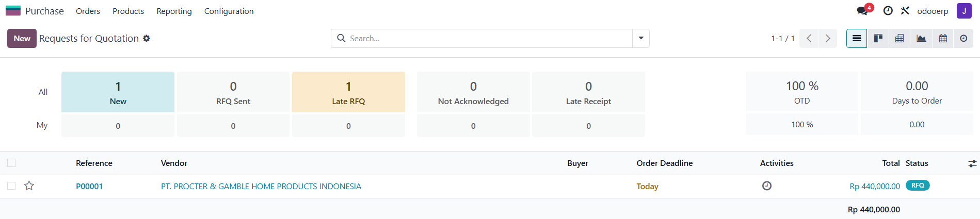The image size is (980, 219).
Task: Open the Calendar view
Action: tap(943, 38)
